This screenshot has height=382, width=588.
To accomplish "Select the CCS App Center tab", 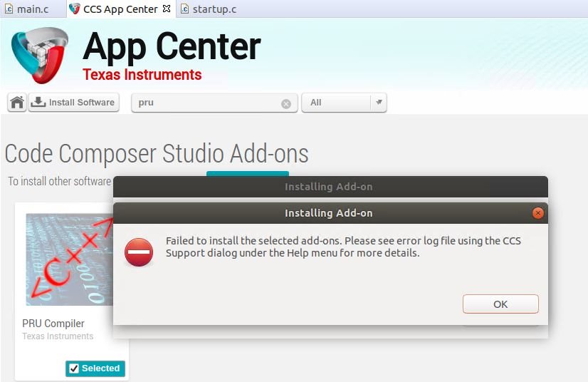I will click(x=121, y=9).
